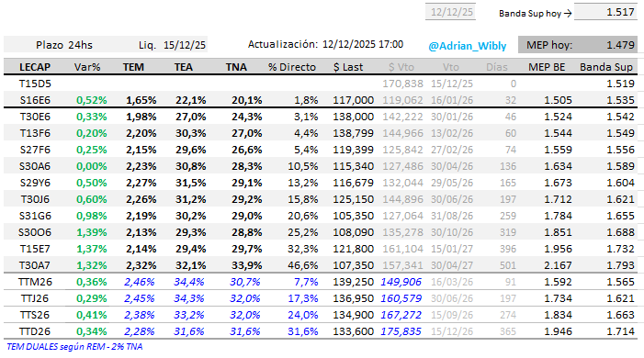Screen dimensions: 644x358
Task: Select S30A6 % Directo value 10,5%
Action: 303,166
